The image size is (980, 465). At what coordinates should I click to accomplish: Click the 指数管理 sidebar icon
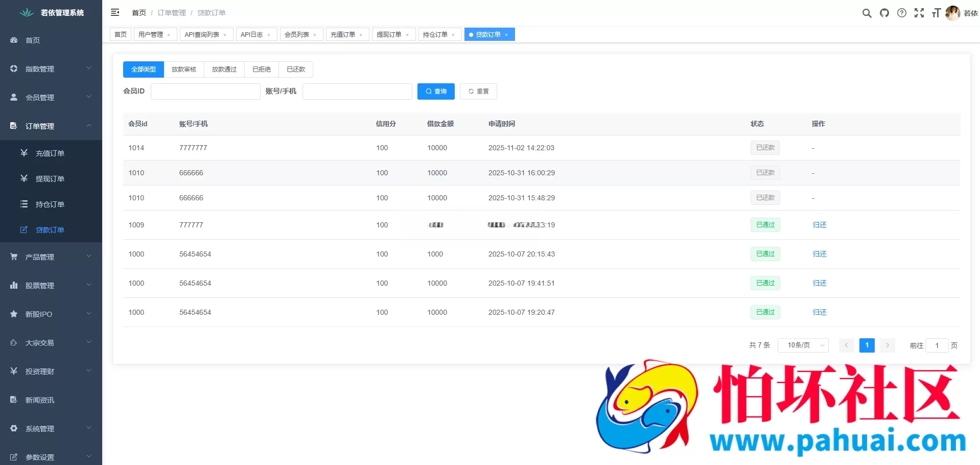pyautogui.click(x=14, y=68)
